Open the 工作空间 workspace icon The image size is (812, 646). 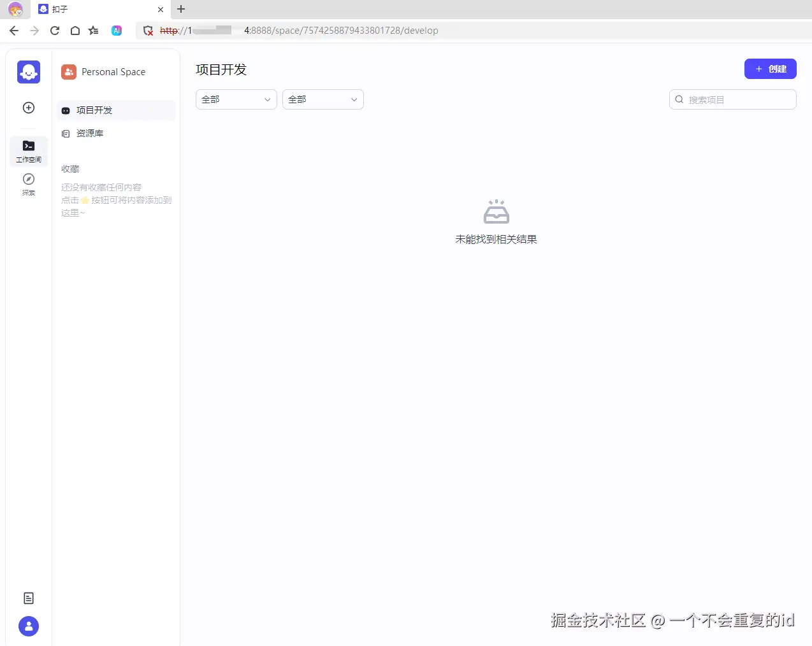[29, 151]
